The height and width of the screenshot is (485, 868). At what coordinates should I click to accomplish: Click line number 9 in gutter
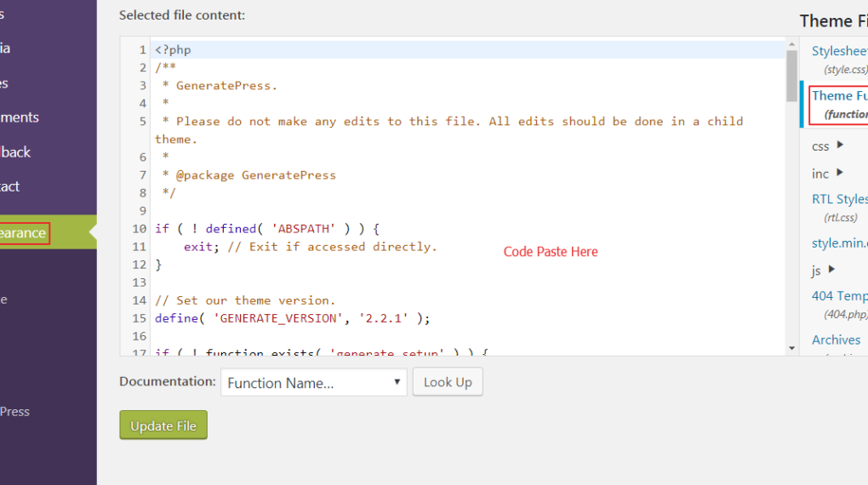point(142,211)
